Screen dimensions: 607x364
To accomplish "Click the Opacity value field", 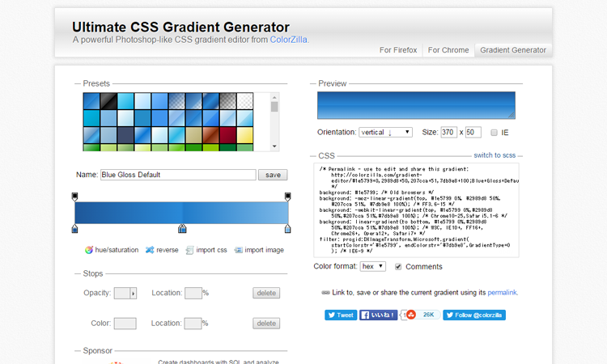I will 122,293.
